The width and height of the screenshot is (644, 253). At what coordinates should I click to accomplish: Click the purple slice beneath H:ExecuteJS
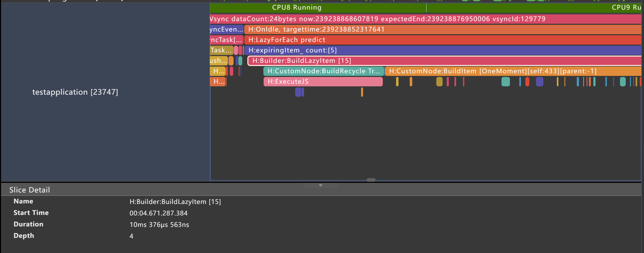[298, 92]
